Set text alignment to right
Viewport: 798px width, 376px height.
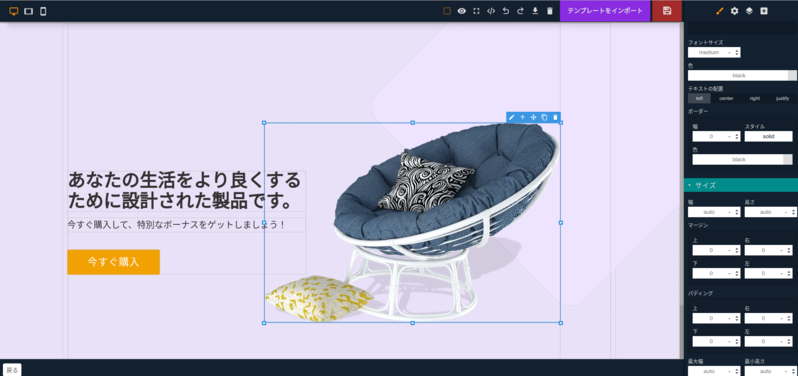755,98
